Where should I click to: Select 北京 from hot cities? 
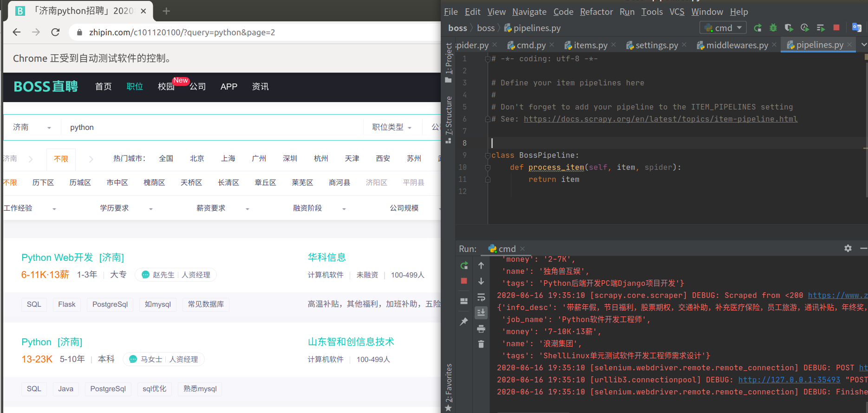tap(197, 159)
